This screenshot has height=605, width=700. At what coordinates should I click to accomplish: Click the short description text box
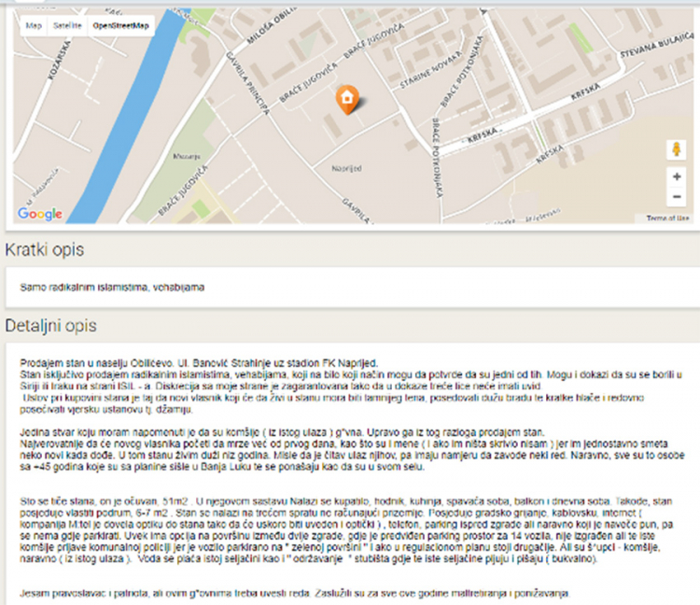349,288
